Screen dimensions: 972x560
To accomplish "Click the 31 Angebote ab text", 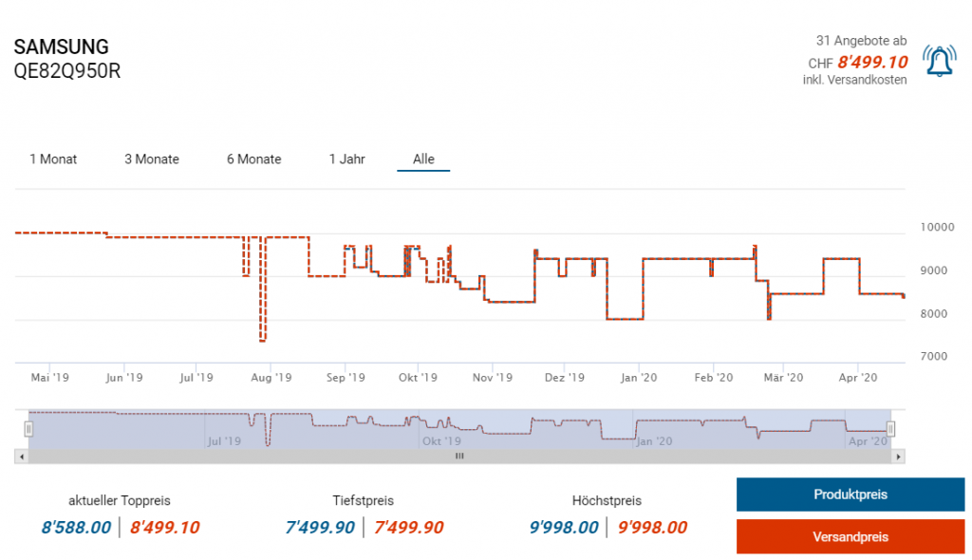I will pos(861,41).
